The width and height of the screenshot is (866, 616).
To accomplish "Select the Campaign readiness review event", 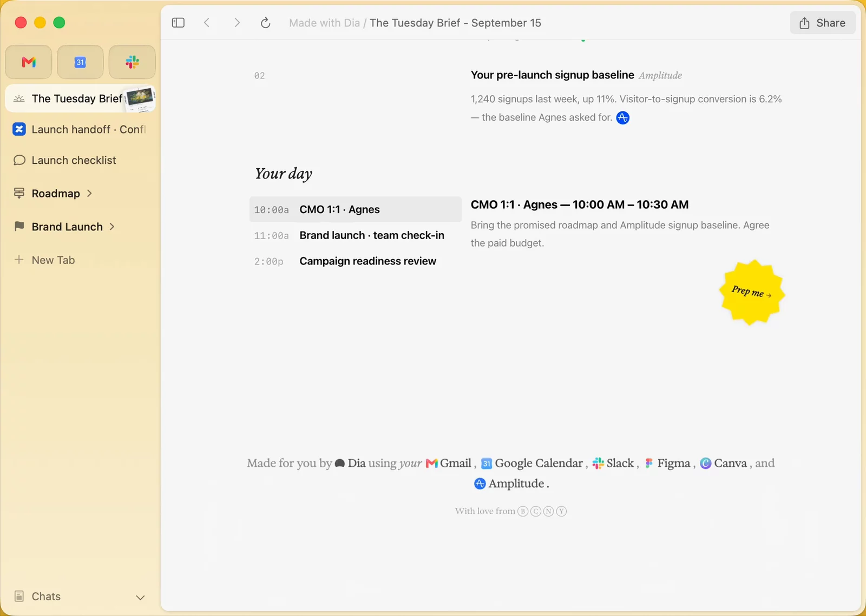I will [x=355, y=261].
